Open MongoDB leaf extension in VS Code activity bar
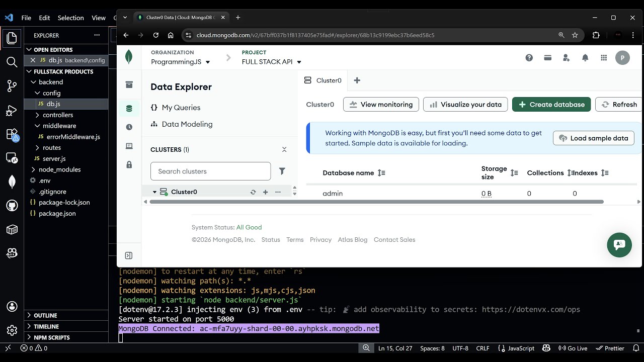The image size is (644, 362). pyautogui.click(x=12, y=182)
